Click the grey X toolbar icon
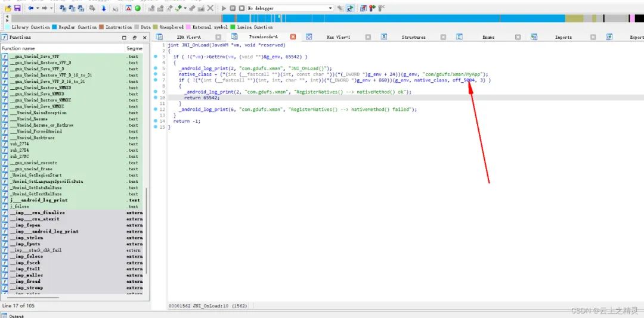The width and height of the screenshot is (644, 318). (x=210, y=8)
